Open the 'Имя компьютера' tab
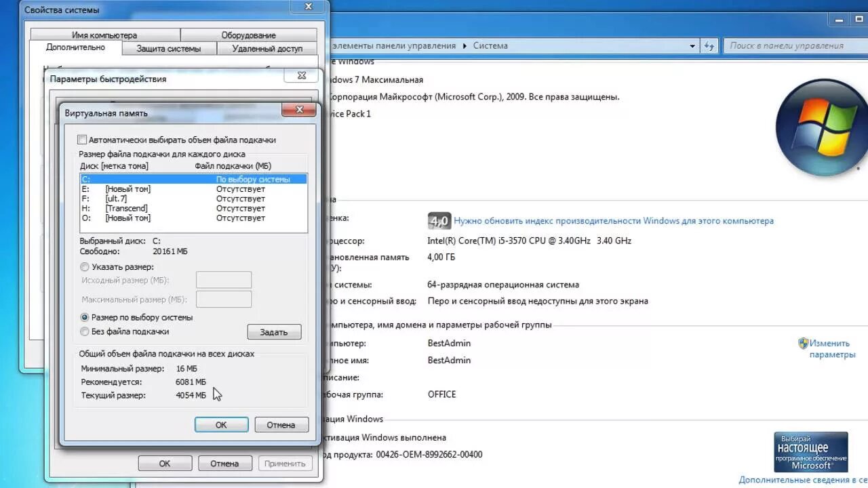The width and height of the screenshot is (868, 488). pyautogui.click(x=104, y=35)
